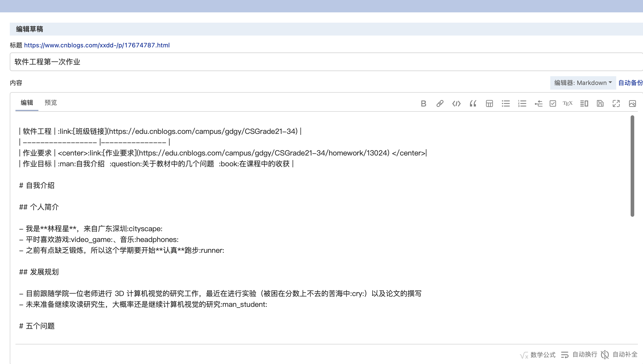This screenshot has height=364, width=643.
Task: Insert a table using the table icon
Action: coord(489,103)
